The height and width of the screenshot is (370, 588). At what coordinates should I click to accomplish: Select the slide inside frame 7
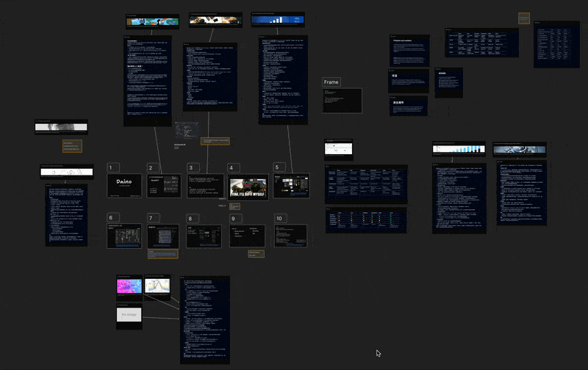click(163, 236)
